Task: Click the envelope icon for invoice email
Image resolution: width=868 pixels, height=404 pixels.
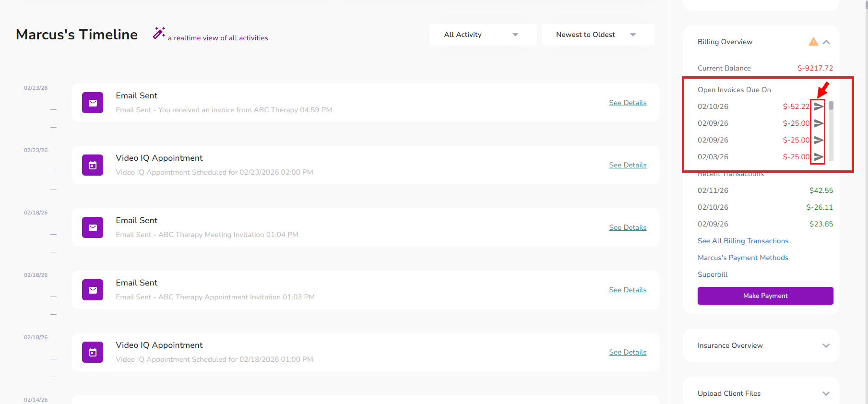Action: coord(93,103)
